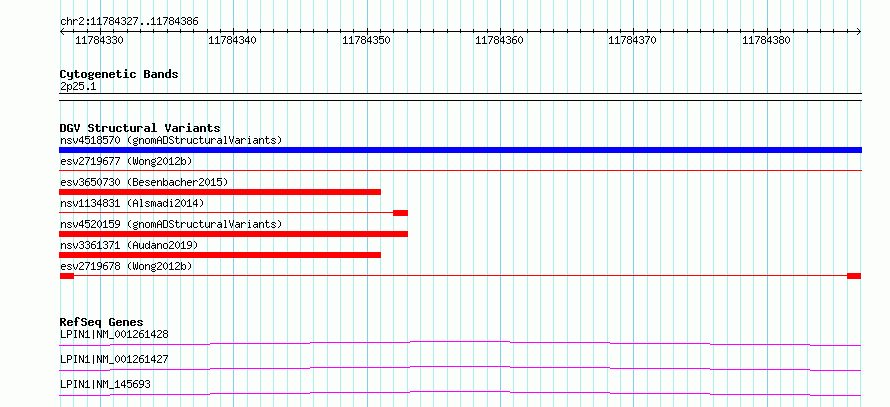Click ruler position 11784360
The height and width of the screenshot is (407, 890).
499,40
